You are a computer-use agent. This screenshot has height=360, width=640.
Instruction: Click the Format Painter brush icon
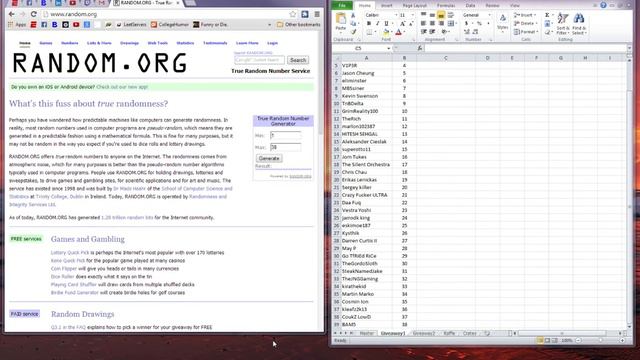pos(353,32)
